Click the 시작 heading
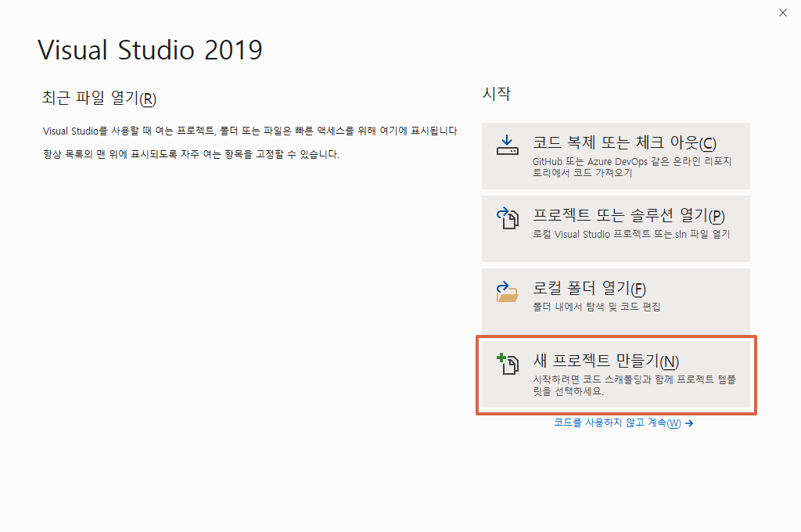Viewport: 801px width, 532px height. click(x=497, y=94)
